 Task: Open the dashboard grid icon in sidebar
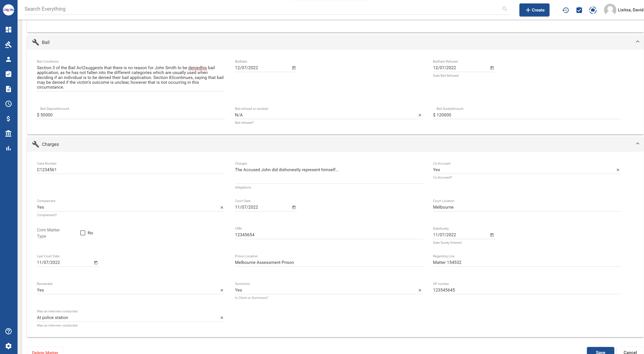tap(8, 30)
